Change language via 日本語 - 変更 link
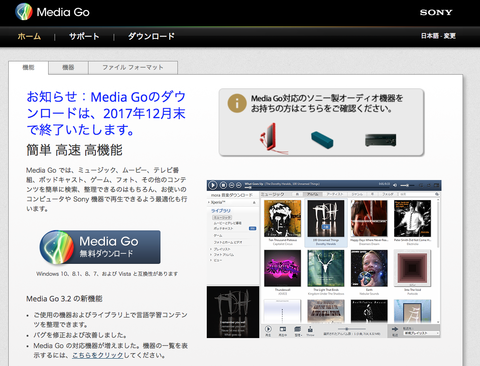This screenshot has height=366, width=480. pyautogui.click(x=438, y=36)
